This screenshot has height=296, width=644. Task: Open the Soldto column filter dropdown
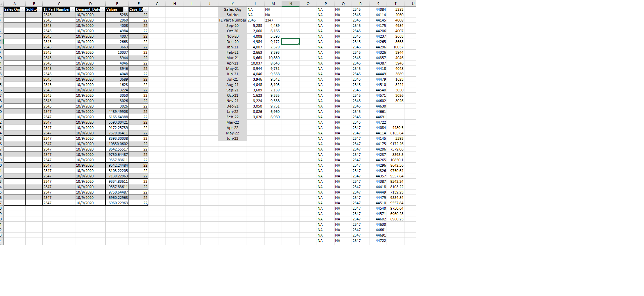pos(40,9)
